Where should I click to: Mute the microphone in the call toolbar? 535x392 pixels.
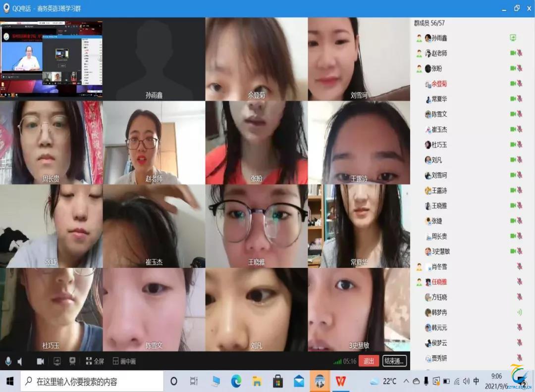pyautogui.click(x=8, y=361)
